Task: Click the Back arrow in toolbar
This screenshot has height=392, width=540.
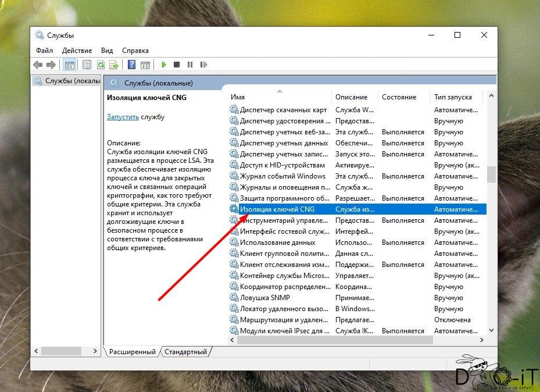Action: click(x=38, y=65)
